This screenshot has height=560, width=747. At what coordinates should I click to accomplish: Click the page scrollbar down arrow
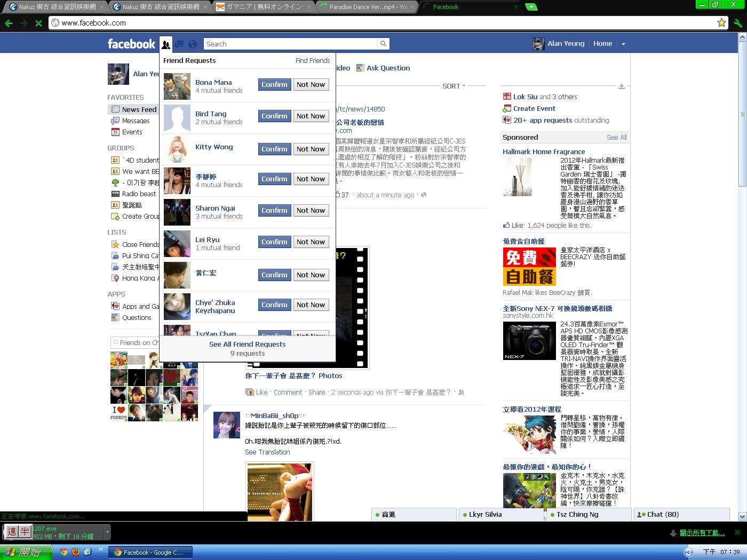coord(742,516)
